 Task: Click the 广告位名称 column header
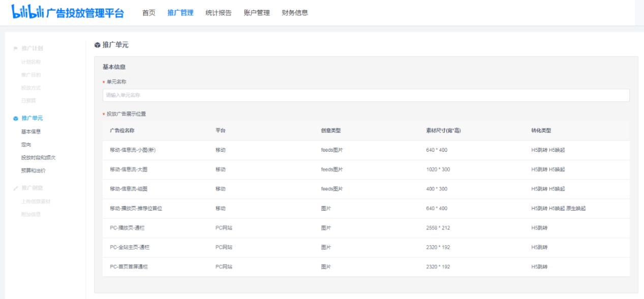coord(122,130)
